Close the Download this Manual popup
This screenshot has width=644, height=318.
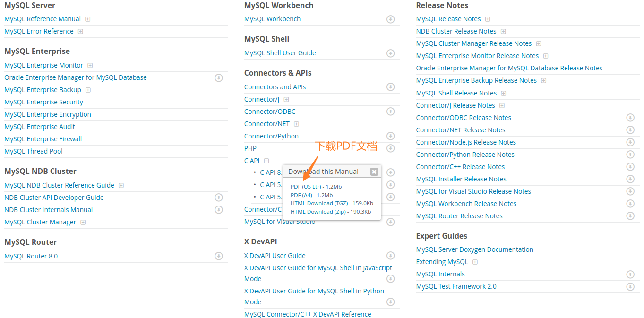pos(374,172)
